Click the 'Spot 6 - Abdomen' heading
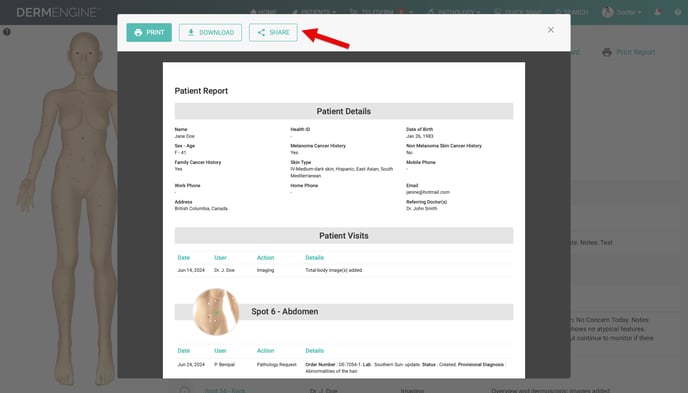 click(285, 311)
